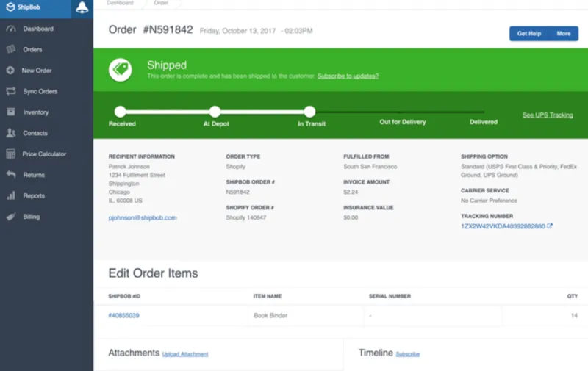
Task: Click the pjohnson@shipbob.com email link
Action: point(143,217)
